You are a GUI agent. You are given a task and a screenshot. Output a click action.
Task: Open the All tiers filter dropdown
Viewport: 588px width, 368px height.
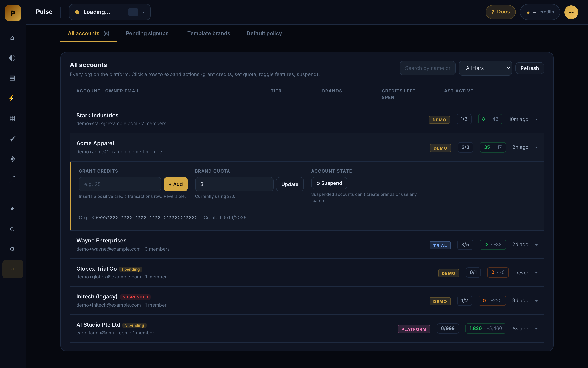pos(485,68)
